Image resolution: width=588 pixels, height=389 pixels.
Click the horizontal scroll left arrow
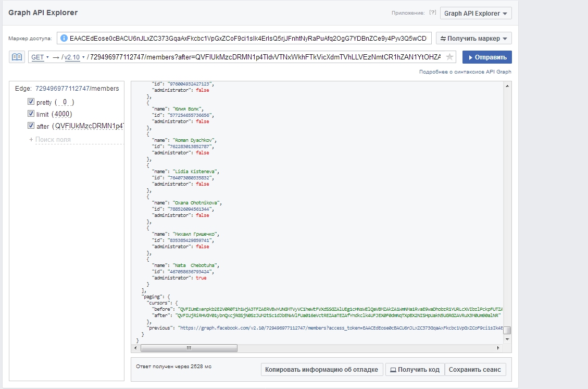point(135,348)
